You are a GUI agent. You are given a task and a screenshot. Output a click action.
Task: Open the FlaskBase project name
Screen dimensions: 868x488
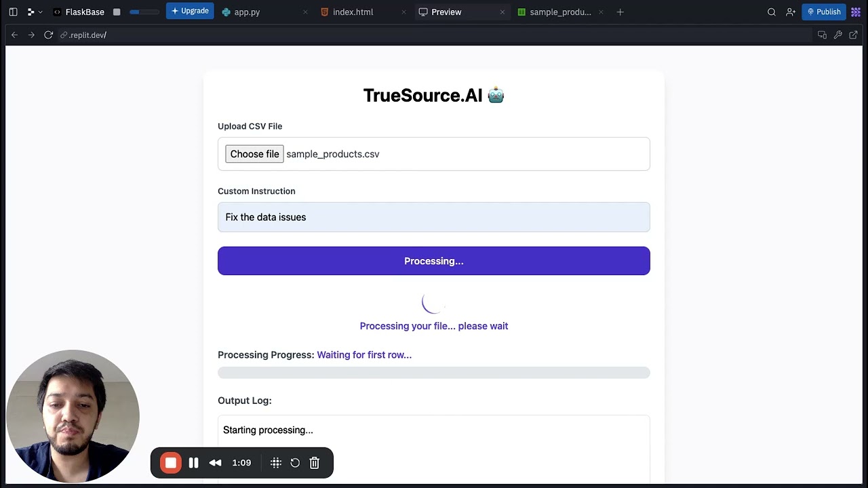tap(79, 12)
